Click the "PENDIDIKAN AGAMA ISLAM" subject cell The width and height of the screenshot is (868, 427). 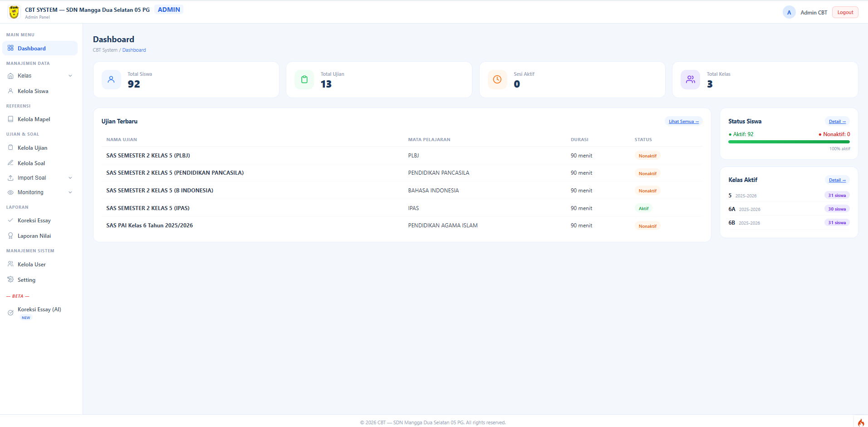pyautogui.click(x=443, y=225)
